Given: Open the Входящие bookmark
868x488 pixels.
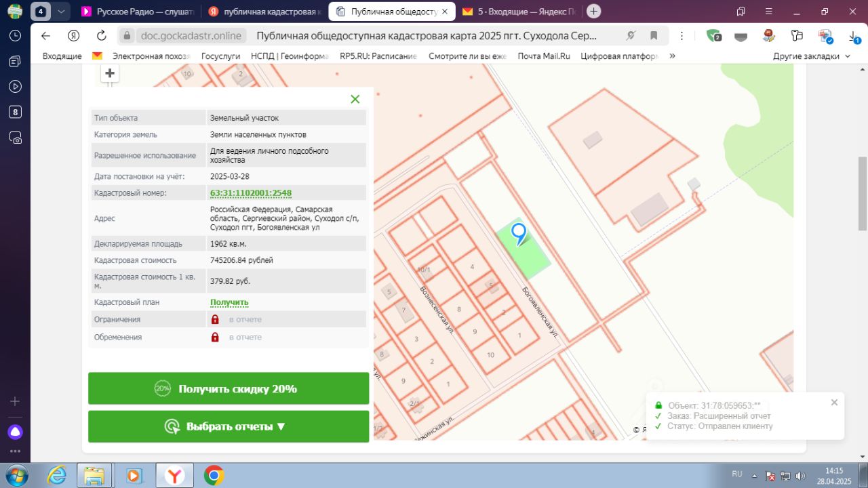Looking at the screenshot, I should [x=62, y=56].
